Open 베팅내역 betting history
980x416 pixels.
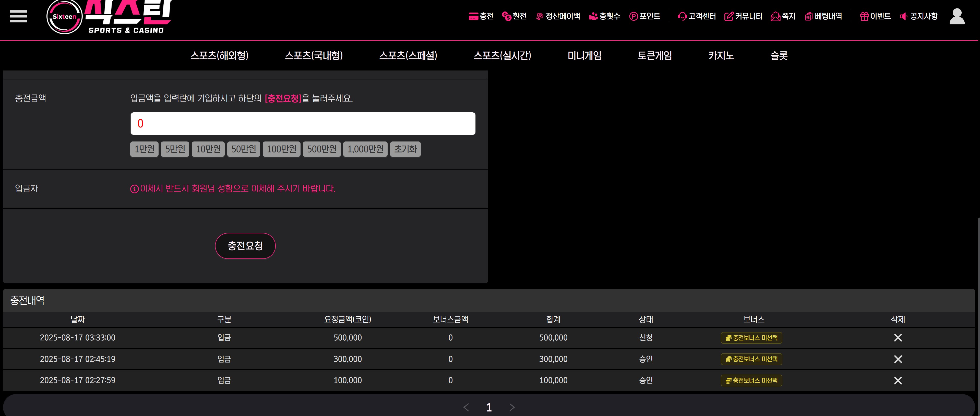pos(824,16)
